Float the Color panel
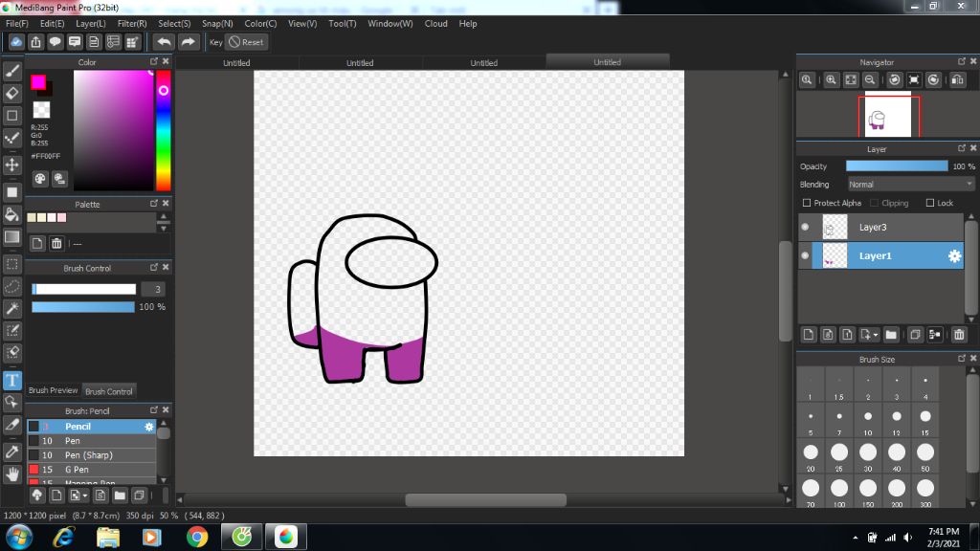The width and height of the screenshot is (980, 551). [154, 61]
